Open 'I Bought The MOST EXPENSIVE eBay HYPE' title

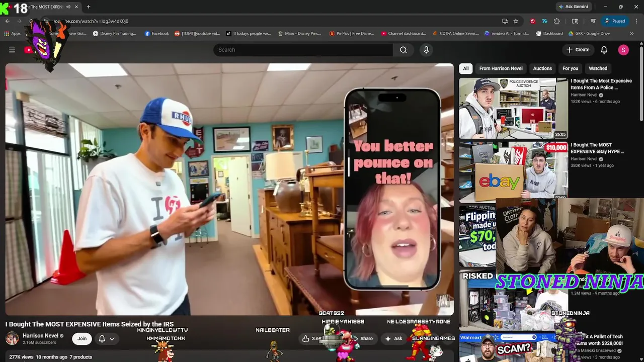coord(598,148)
